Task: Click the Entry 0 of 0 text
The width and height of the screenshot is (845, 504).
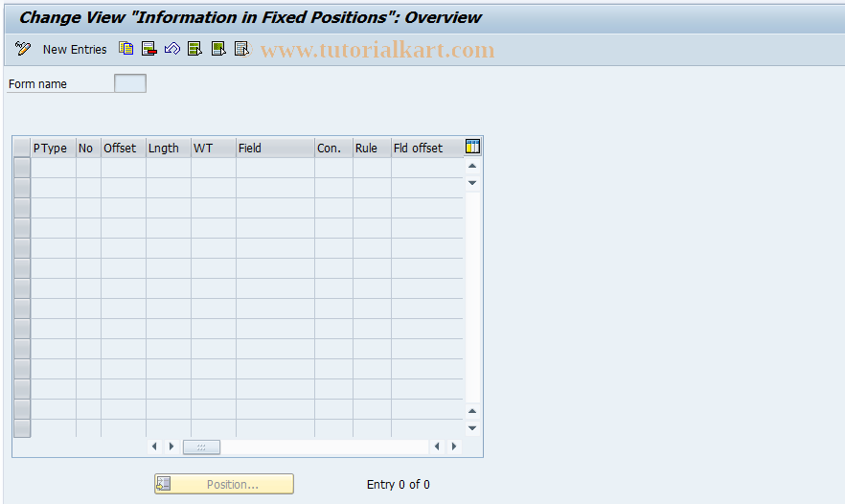Action: (x=399, y=485)
